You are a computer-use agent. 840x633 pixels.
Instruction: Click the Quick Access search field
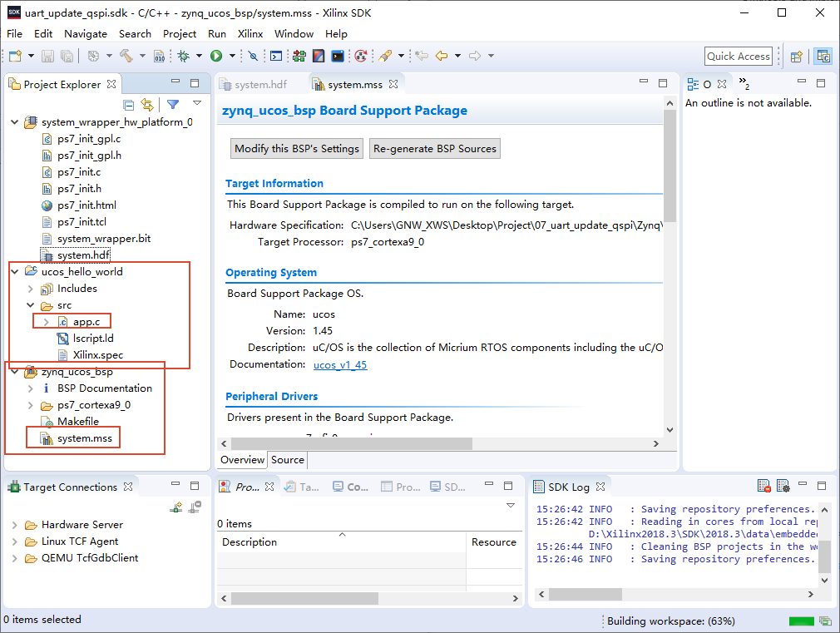739,57
